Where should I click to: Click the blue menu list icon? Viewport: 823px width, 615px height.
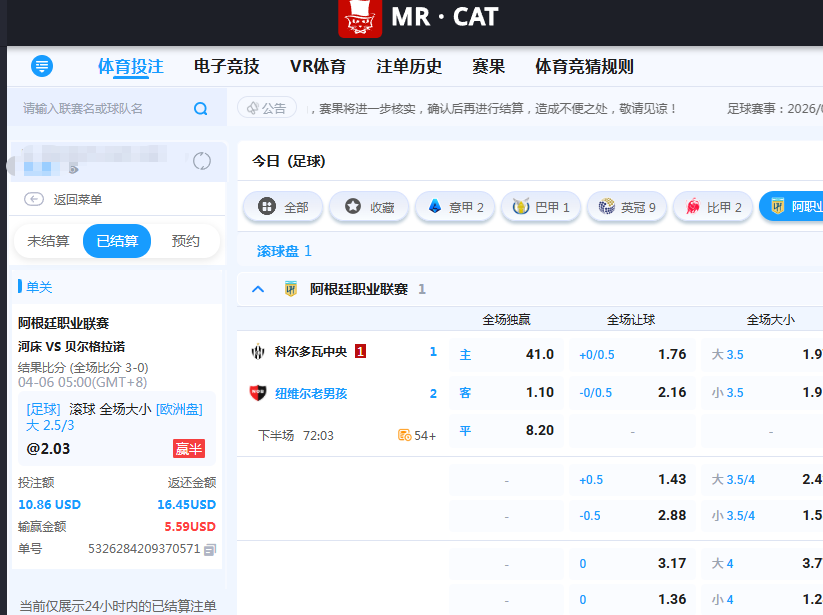(42, 66)
